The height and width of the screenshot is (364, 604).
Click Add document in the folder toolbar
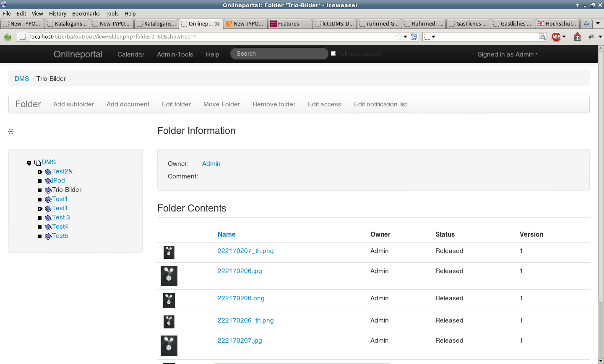coord(128,104)
